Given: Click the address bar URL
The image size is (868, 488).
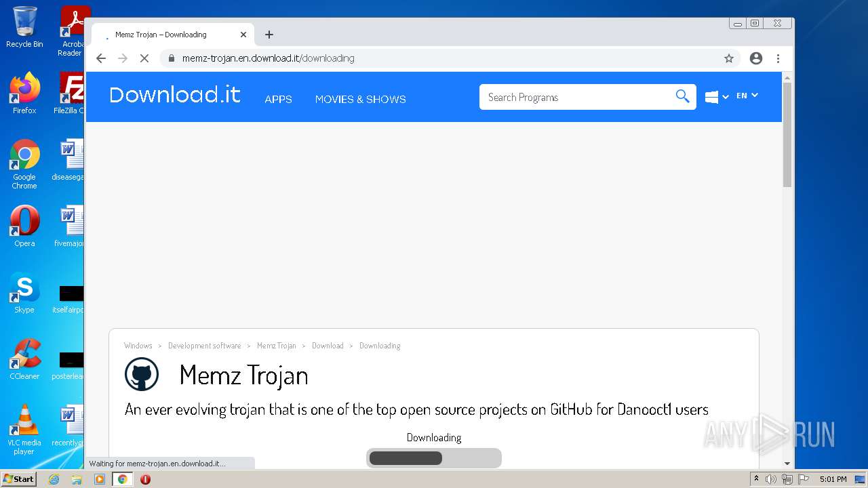Looking at the screenshot, I should pyautogui.click(x=269, y=58).
